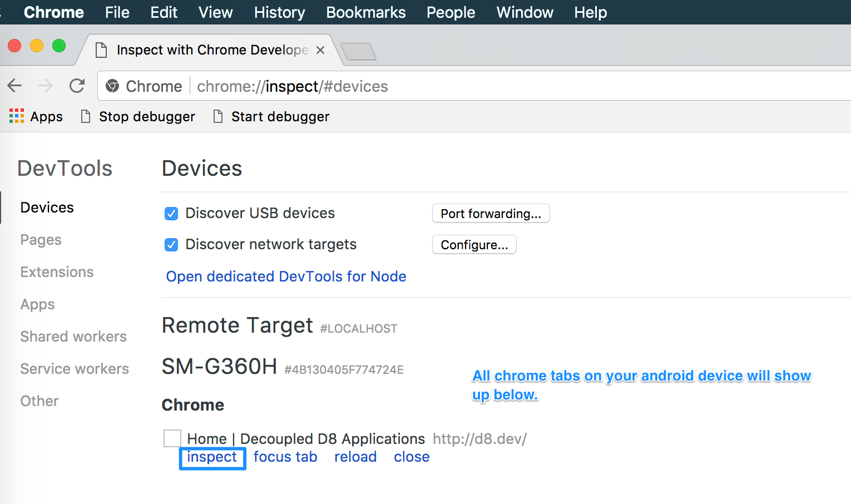Click the Apps label in bookmarks bar
Screen dimensions: 851x504
point(47,116)
